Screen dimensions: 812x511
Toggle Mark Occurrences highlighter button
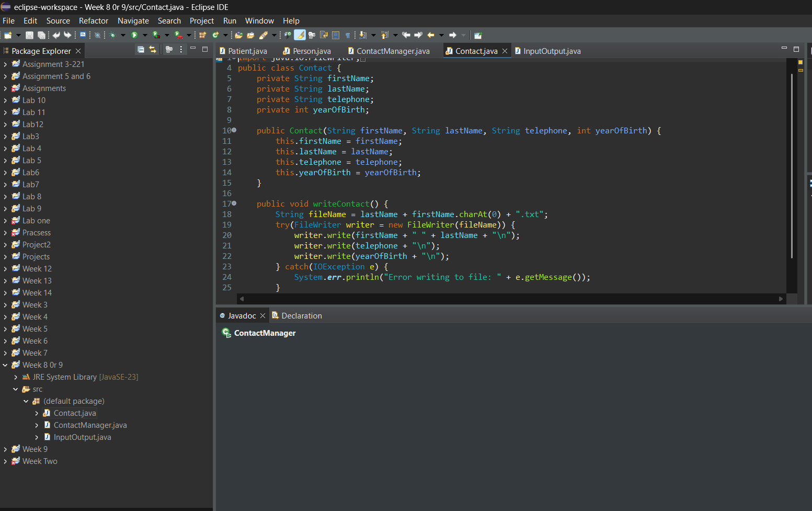tap(300, 35)
